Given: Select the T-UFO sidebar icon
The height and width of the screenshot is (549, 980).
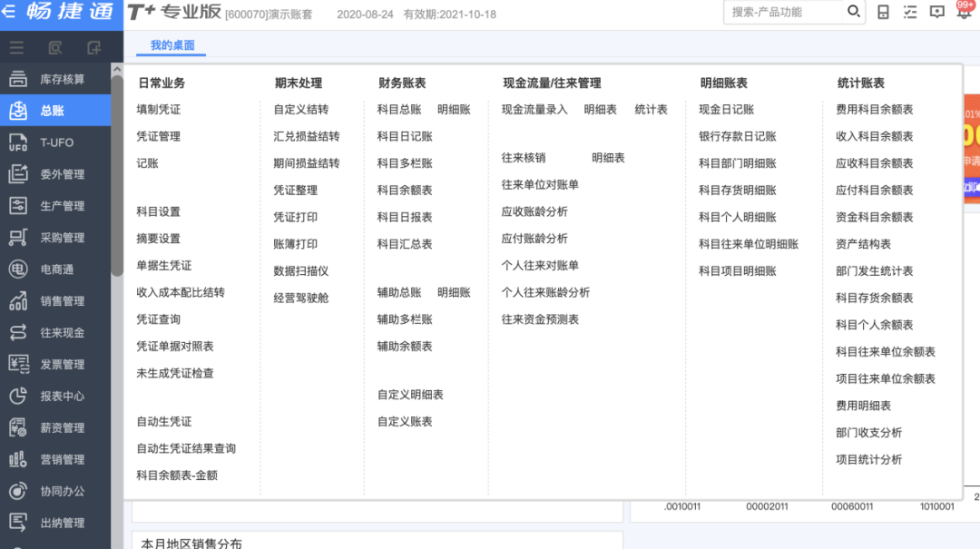Looking at the screenshot, I should tap(18, 142).
